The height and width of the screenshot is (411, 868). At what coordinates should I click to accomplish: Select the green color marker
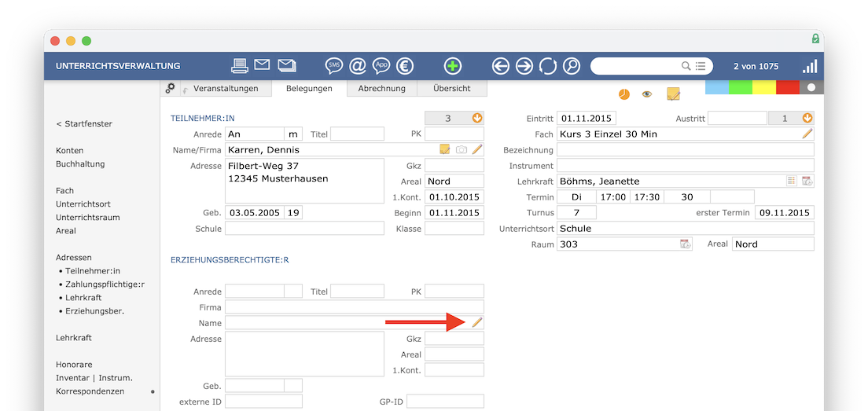741,87
